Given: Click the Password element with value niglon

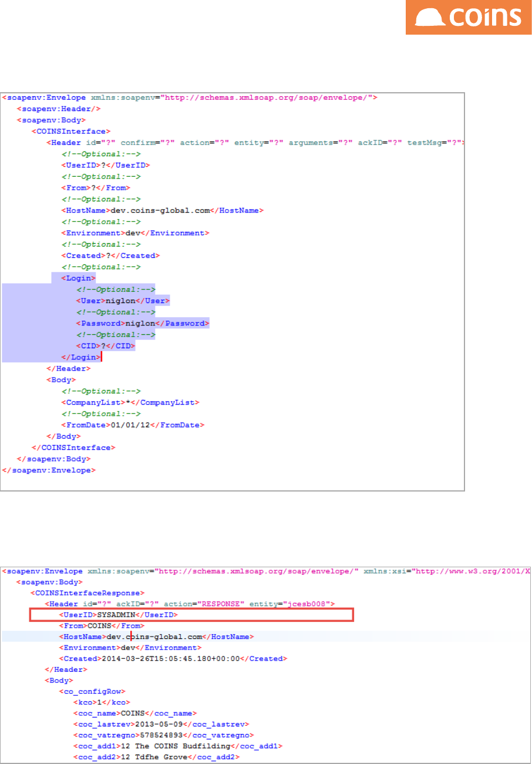Looking at the screenshot, I should [142, 323].
